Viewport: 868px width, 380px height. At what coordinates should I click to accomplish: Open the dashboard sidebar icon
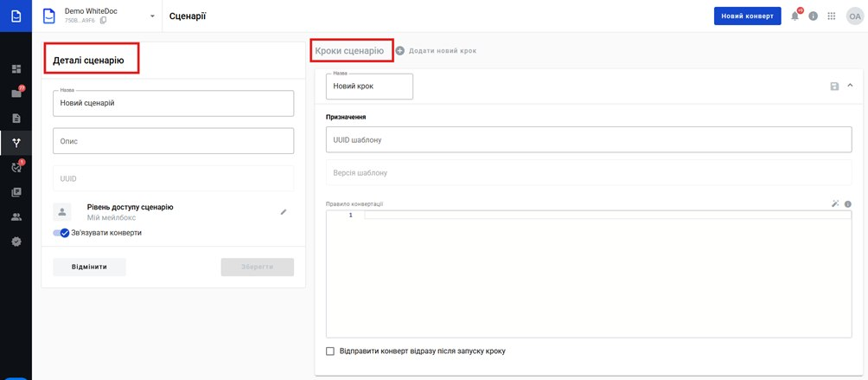(x=16, y=69)
